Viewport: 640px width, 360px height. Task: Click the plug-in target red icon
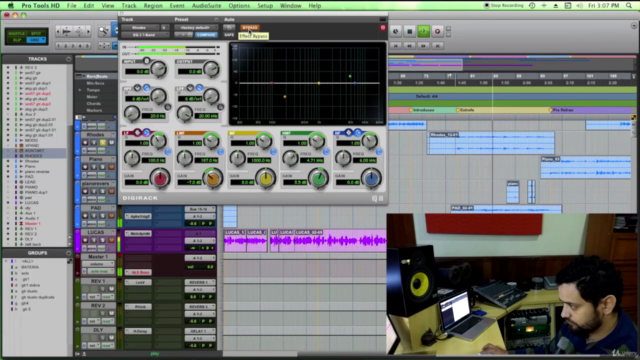point(382,27)
